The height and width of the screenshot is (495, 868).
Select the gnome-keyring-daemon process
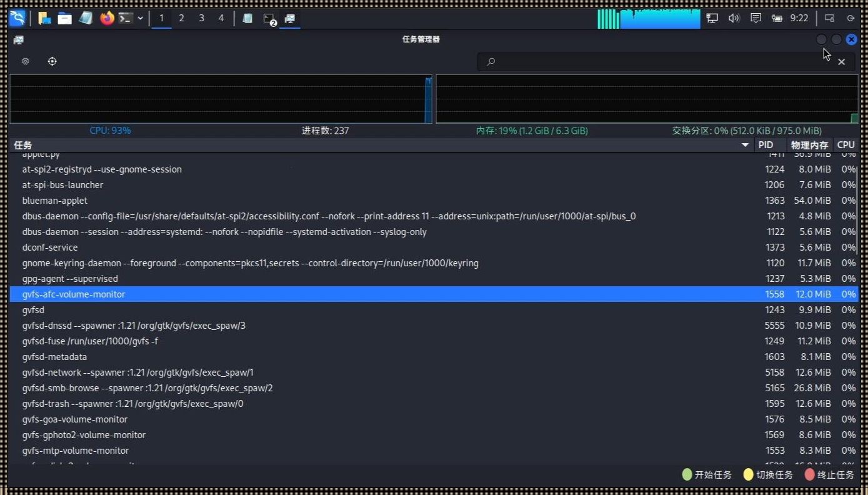coord(434,263)
